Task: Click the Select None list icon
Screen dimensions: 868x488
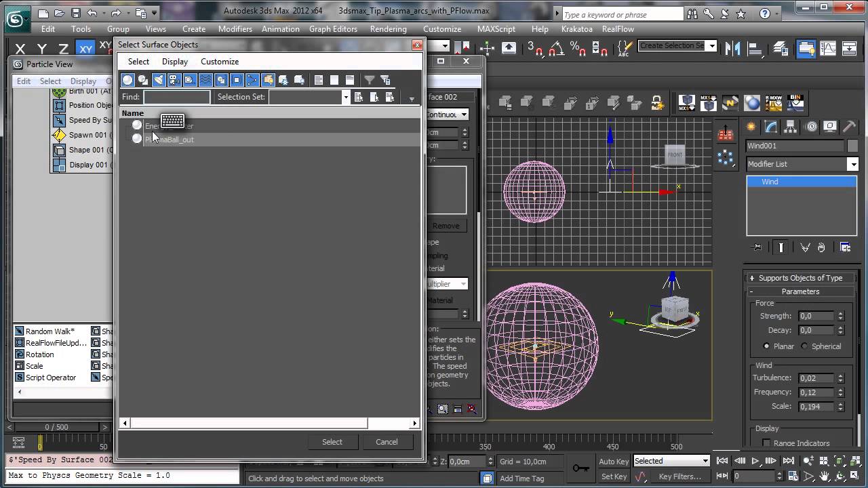Action: click(334, 80)
